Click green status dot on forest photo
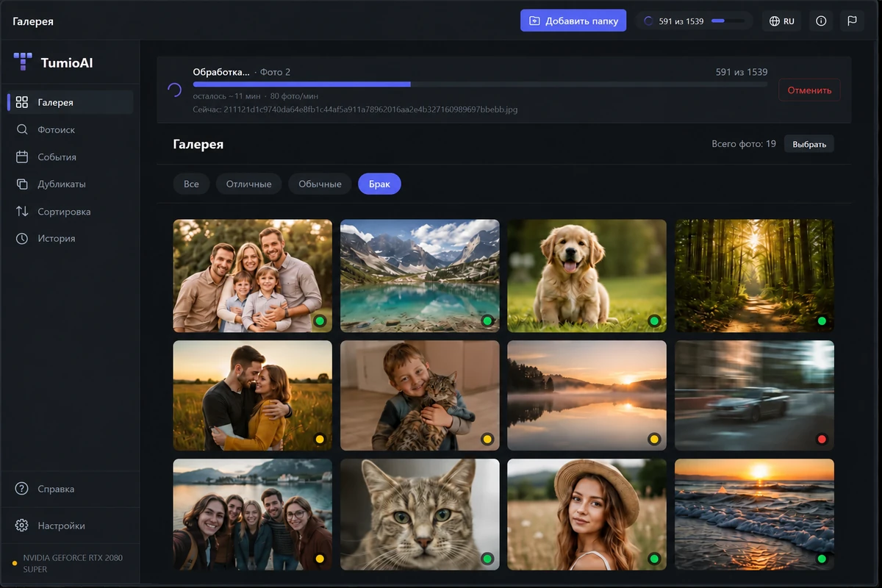The height and width of the screenshot is (588, 882). click(822, 321)
